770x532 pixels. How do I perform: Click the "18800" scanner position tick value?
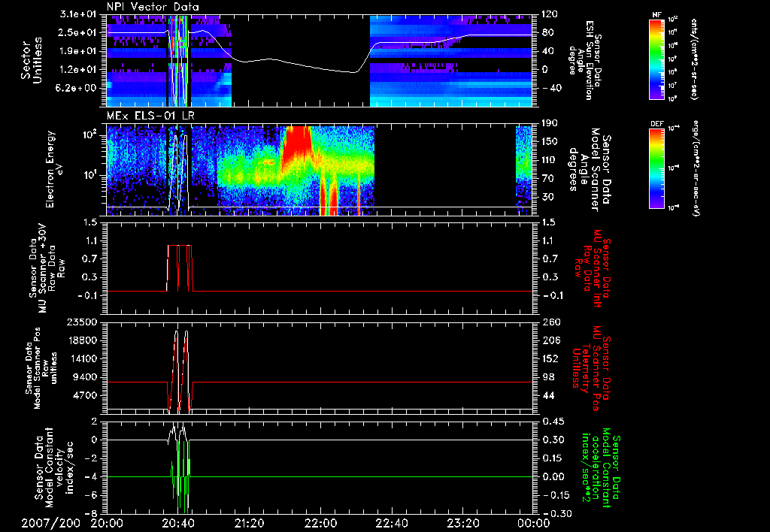tap(83, 340)
